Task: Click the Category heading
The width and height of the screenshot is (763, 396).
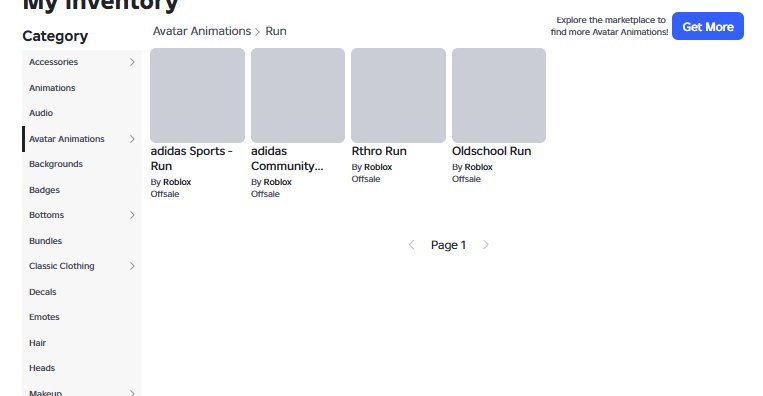Action: tap(55, 36)
